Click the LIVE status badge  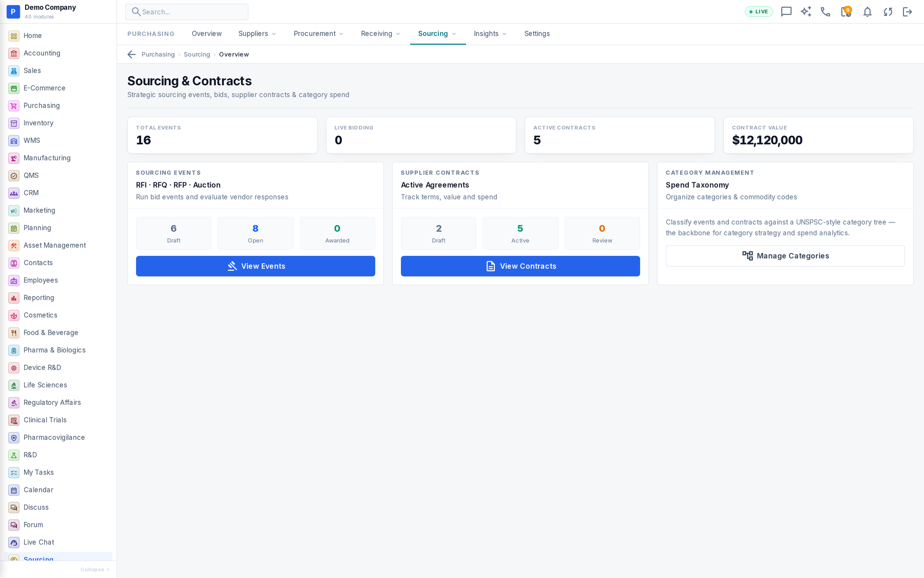pos(759,12)
